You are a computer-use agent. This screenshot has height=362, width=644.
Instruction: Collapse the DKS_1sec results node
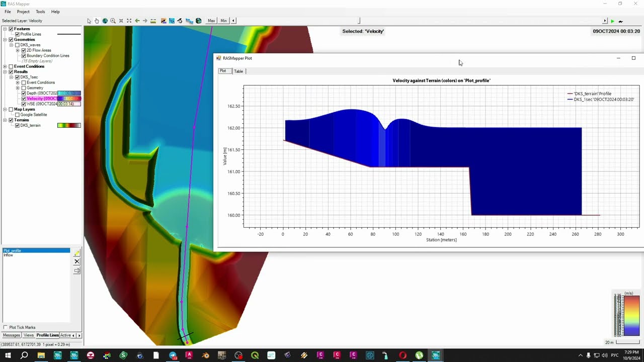11,77
